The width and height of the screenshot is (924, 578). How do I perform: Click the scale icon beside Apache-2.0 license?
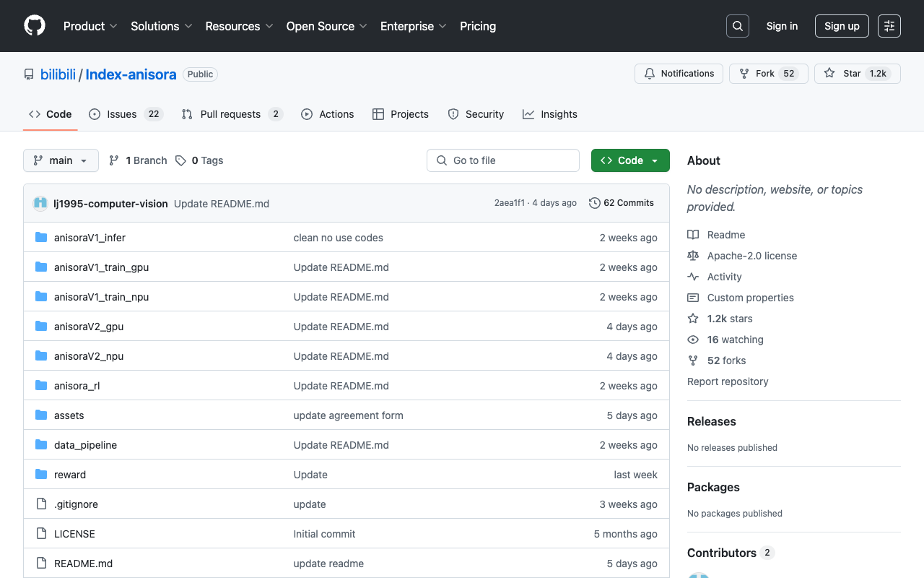(693, 256)
